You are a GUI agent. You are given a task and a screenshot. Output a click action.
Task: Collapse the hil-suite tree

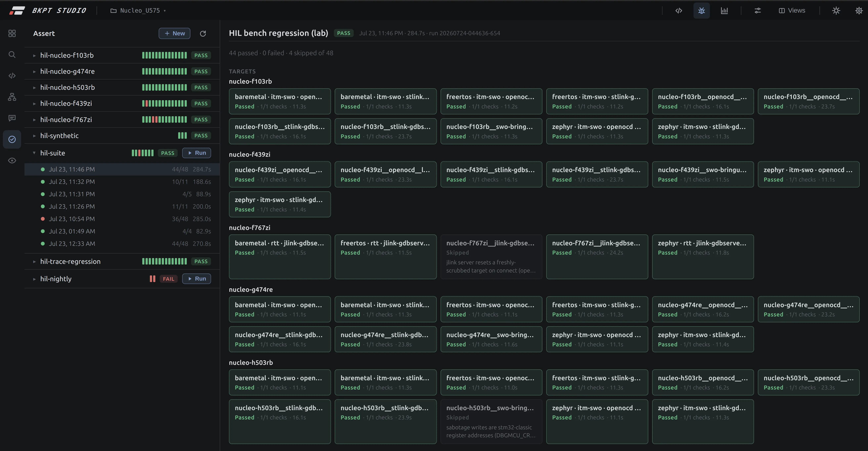(34, 153)
